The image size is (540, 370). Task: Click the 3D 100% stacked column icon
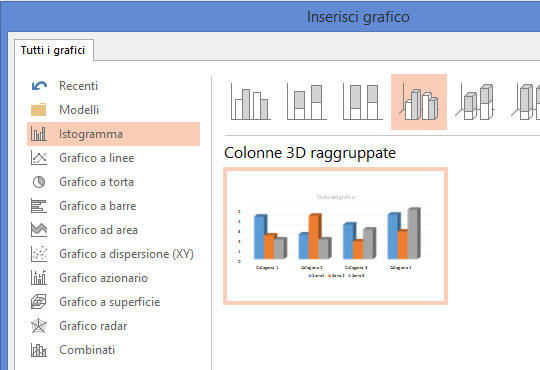point(526,102)
